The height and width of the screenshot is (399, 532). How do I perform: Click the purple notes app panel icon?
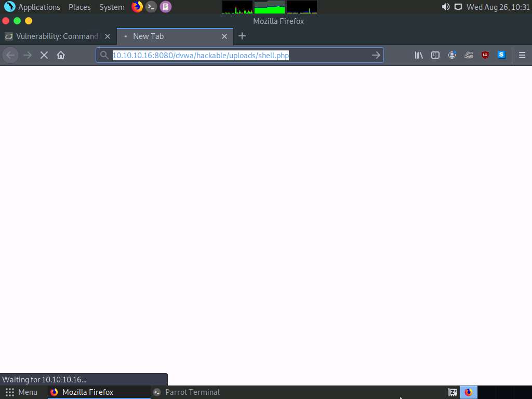point(165,7)
